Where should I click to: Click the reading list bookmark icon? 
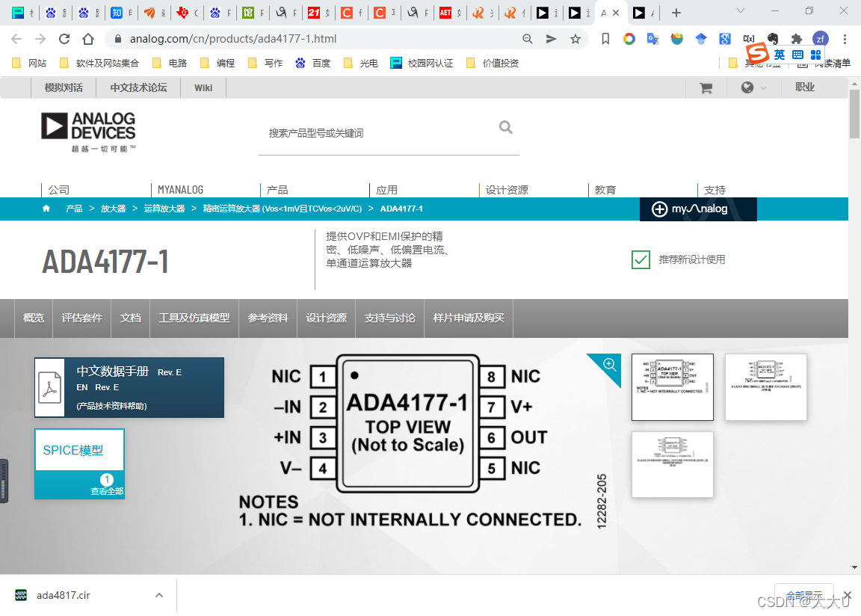click(x=605, y=39)
